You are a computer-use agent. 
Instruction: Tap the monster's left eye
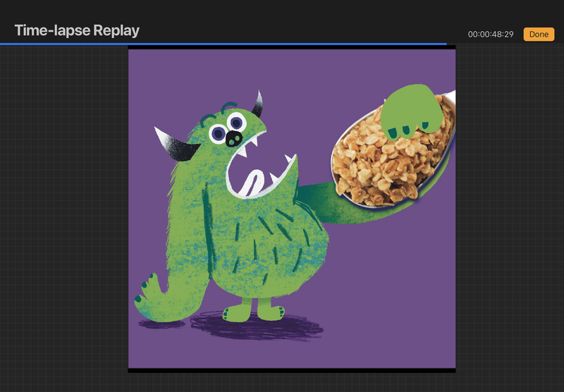218,133
